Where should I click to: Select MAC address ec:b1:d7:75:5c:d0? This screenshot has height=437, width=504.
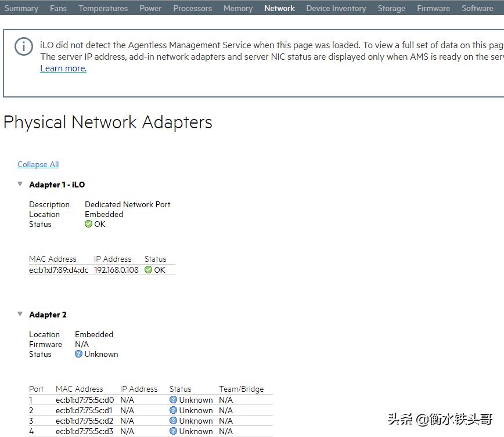pos(85,400)
